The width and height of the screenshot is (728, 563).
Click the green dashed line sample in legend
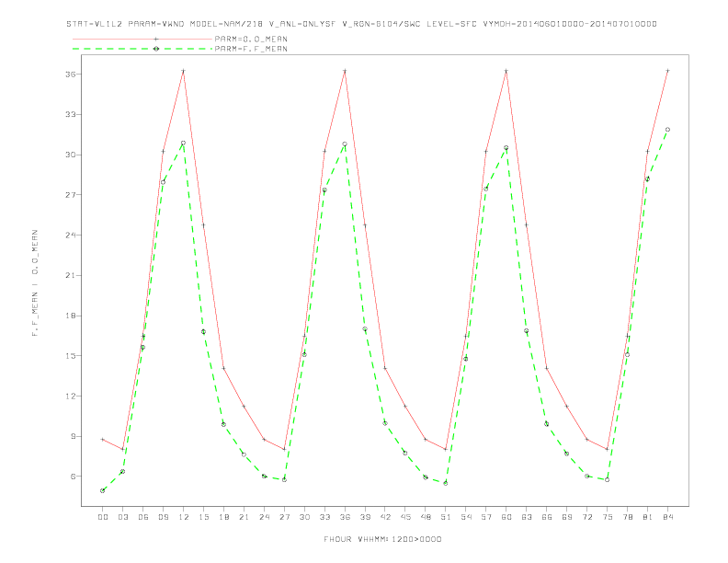[142, 49]
